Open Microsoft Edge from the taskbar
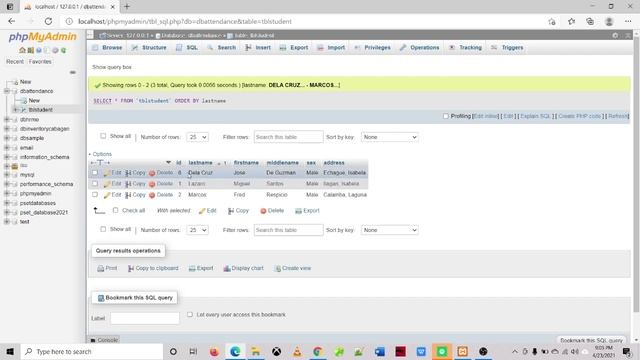This screenshot has height=360, width=640. [x=235, y=351]
